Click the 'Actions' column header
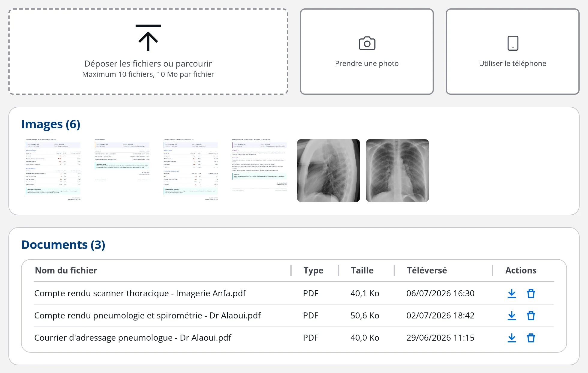Viewport: 588px width, 373px height. click(x=521, y=270)
